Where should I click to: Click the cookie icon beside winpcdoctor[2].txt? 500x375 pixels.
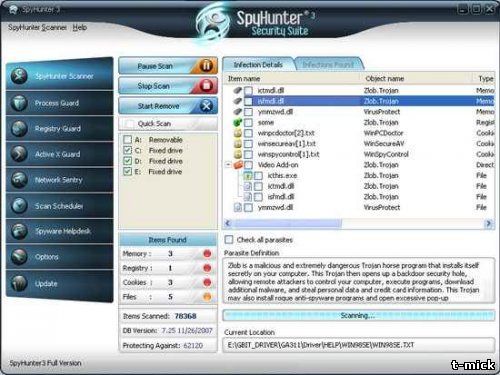pyautogui.click(x=237, y=133)
